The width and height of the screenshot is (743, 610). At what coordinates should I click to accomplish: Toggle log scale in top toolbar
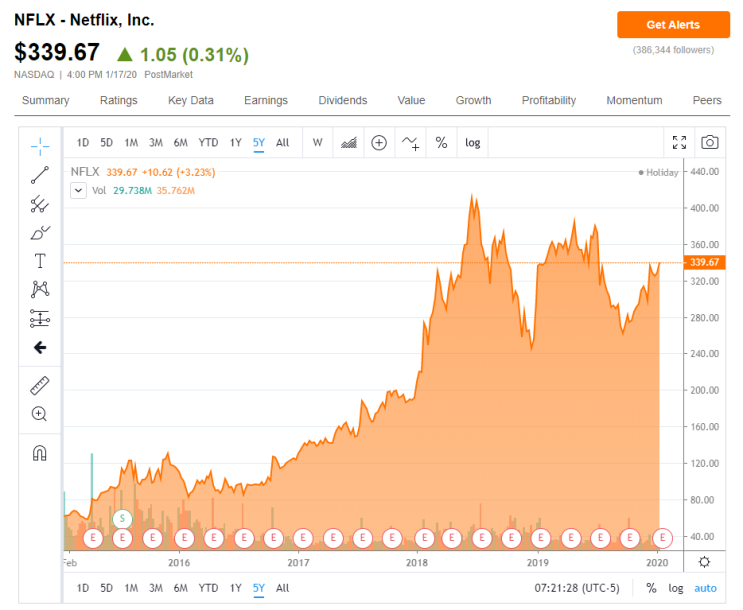(x=472, y=142)
